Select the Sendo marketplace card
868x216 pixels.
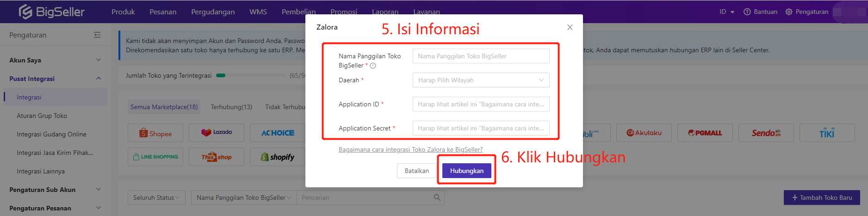point(766,133)
